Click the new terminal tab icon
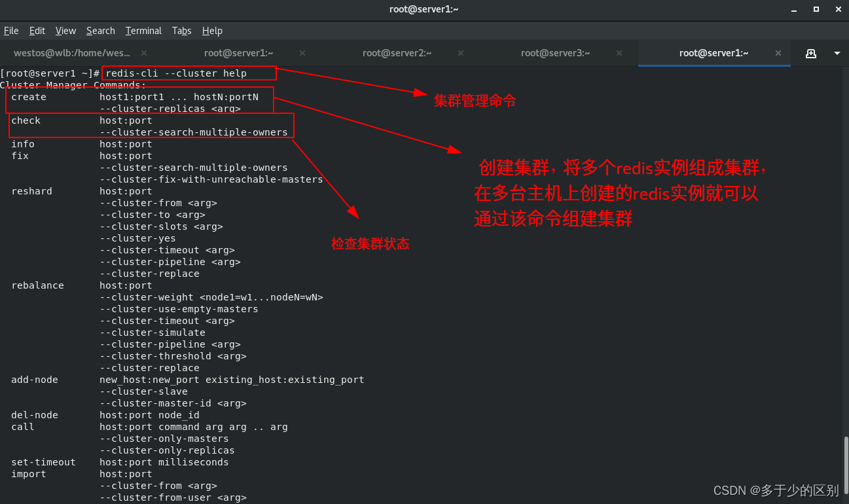 pos(810,53)
